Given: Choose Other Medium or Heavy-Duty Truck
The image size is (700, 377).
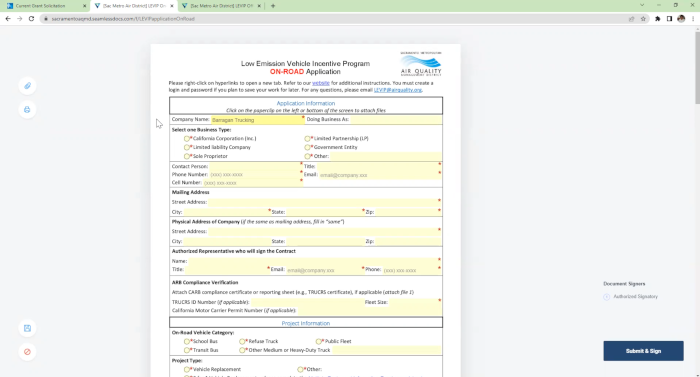Looking at the screenshot, I should click(242, 350).
